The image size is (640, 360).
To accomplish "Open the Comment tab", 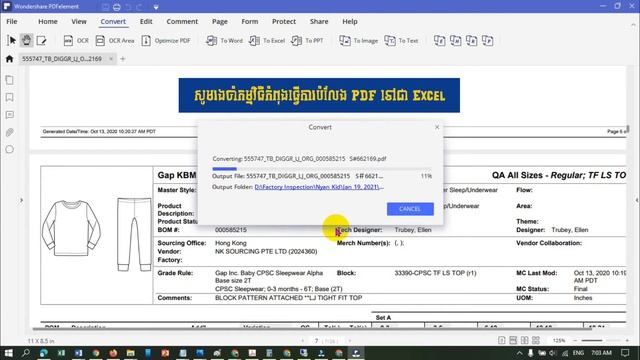I will tap(182, 21).
